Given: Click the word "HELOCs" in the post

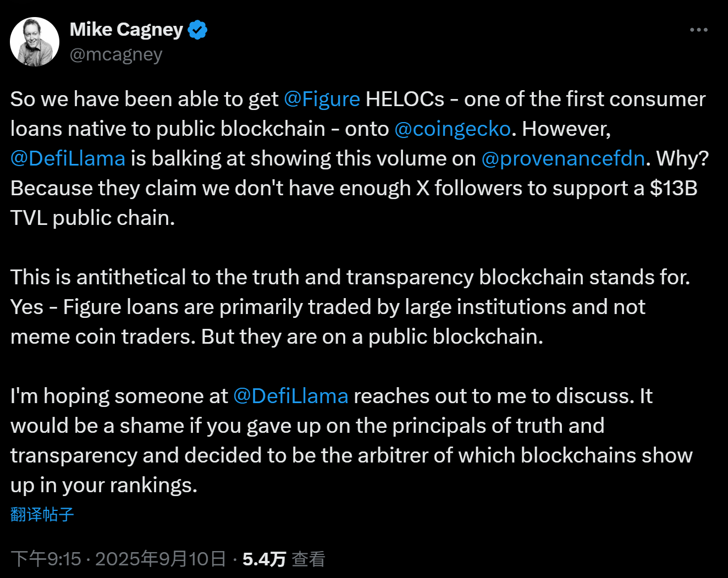Looking at the screenshot, I should click(x=405, y=100).
